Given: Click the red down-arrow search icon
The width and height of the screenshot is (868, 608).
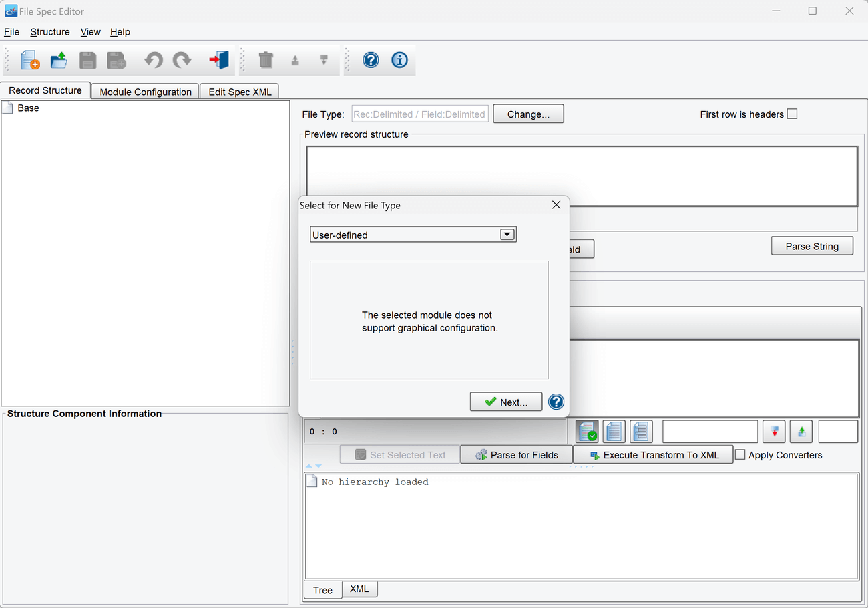Looking at the screenshot, I should coord(774,432).
